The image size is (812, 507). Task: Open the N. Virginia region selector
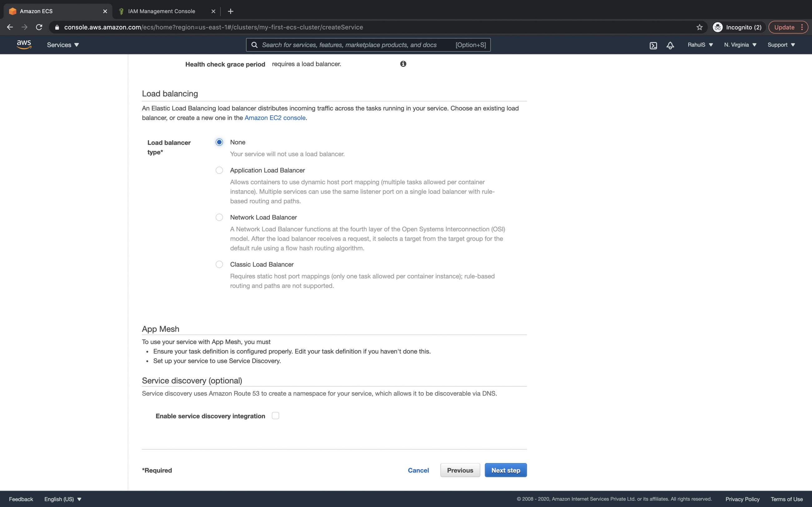740,45
